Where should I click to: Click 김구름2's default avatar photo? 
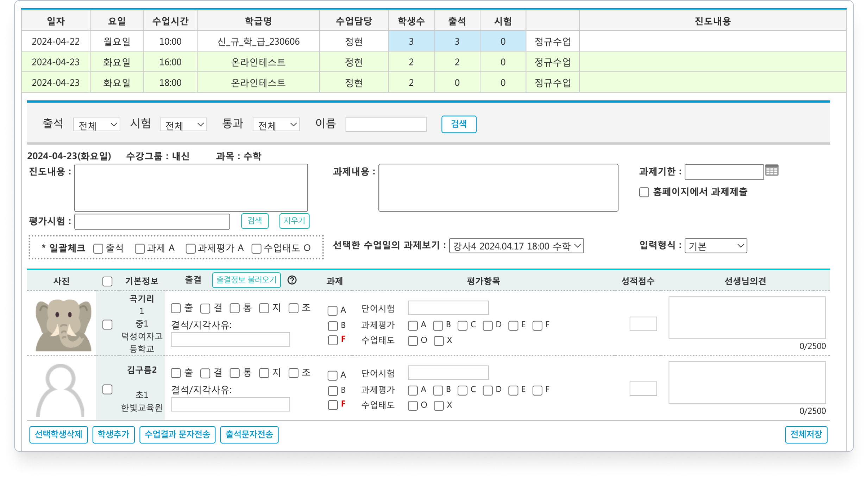pyautogui.click(x=60, y=390)
